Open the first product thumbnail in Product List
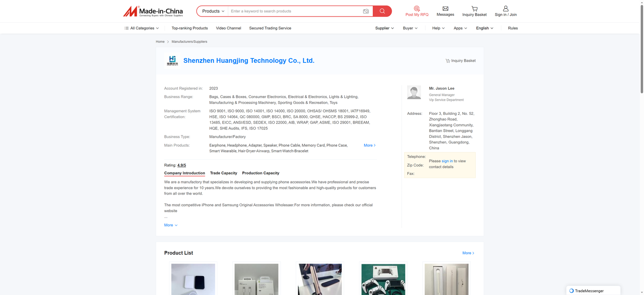The width and height of the screenshot is (644, 295). [x=193, y=279]
